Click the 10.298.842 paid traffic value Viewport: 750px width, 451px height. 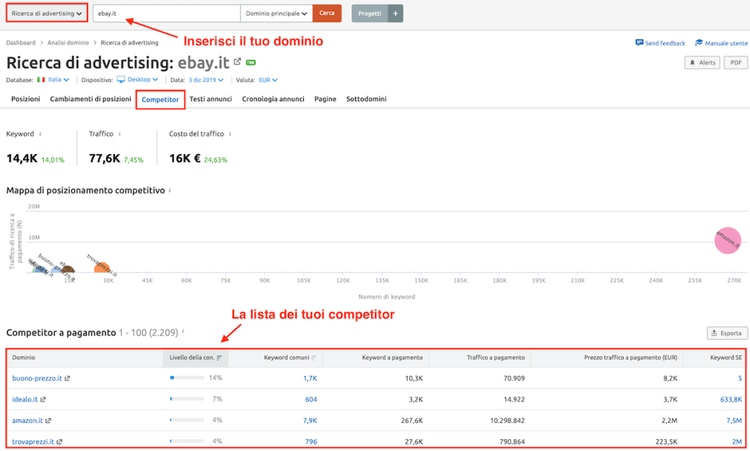click(507, 420)
